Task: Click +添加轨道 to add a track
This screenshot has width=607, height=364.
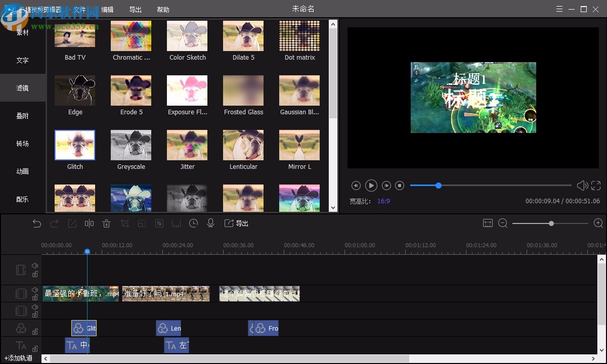Action: [19, 358]
